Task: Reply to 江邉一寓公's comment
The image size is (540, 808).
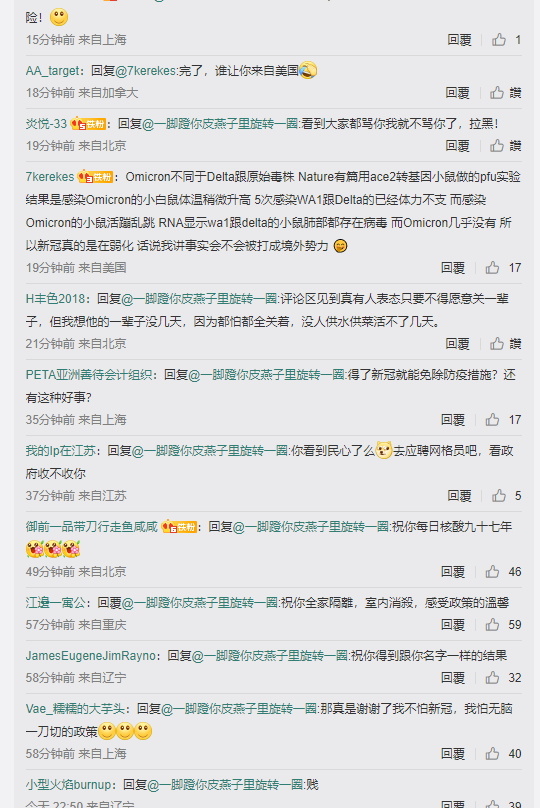Action: pos(453,625)
